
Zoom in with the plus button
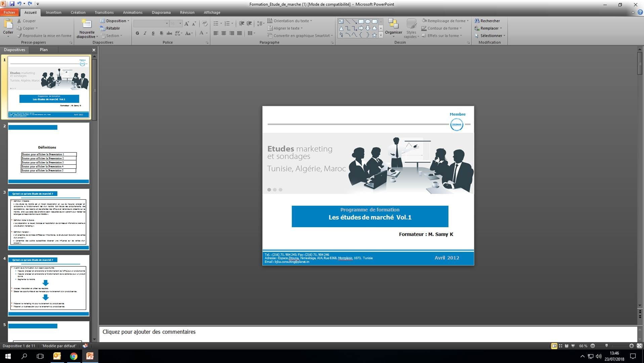point(632,346)
